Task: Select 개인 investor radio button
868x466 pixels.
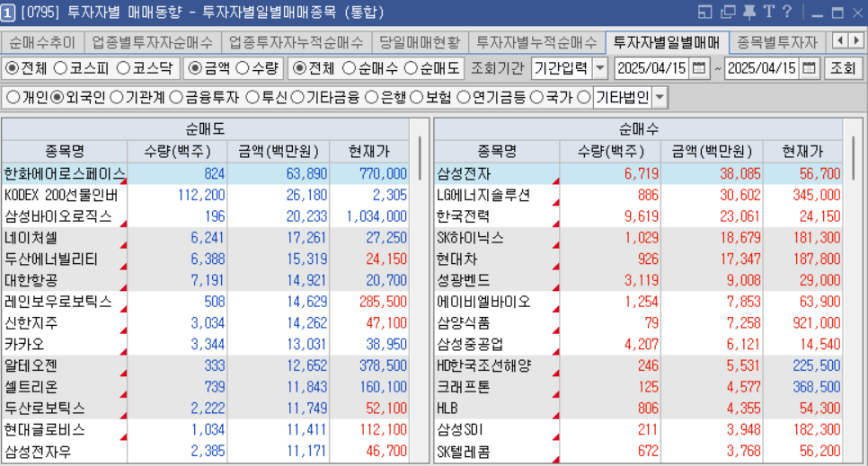Action: tap(13, 98)
